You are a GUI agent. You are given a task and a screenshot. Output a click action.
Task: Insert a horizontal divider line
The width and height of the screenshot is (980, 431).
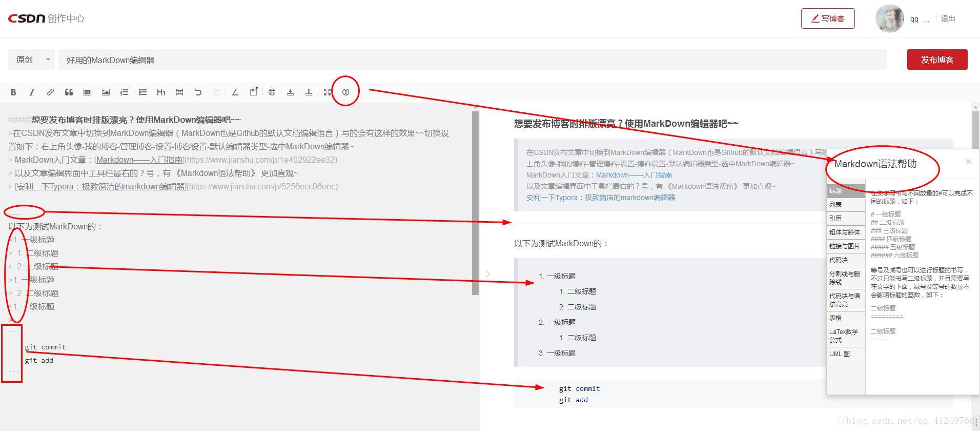click(x=179, y=92)
